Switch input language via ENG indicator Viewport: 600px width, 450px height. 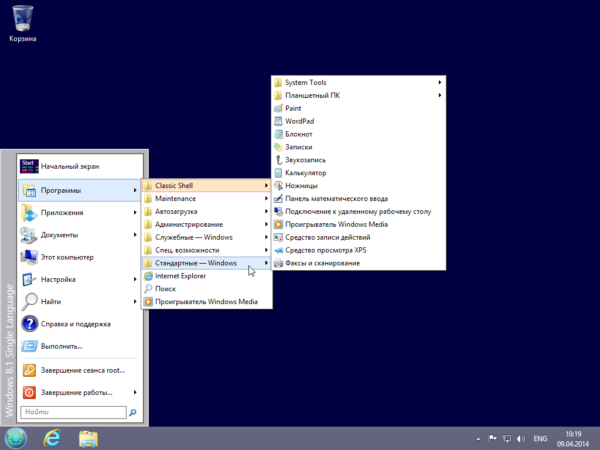coord(539,439)
